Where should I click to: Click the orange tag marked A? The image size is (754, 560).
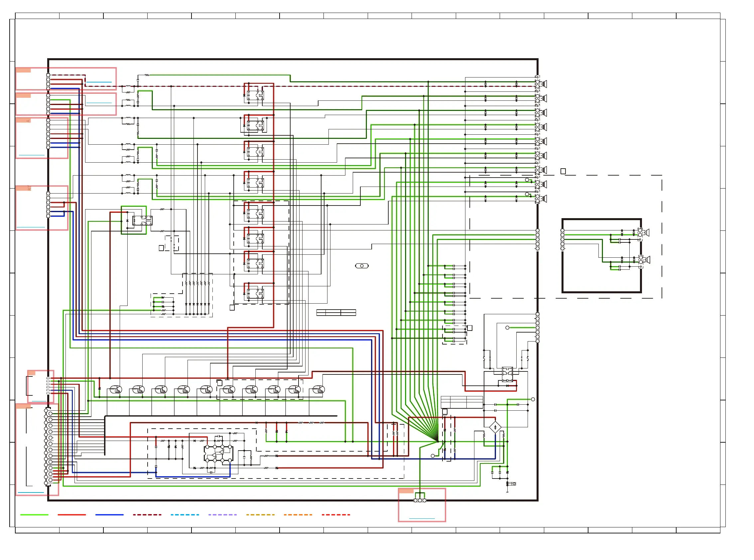pos(23,120)
